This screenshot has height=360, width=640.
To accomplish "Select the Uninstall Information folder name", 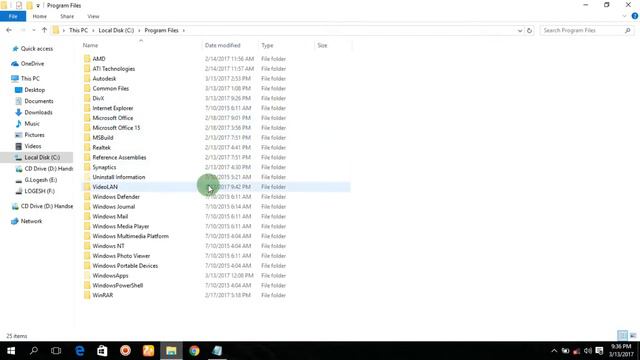I will click(119, 177).
